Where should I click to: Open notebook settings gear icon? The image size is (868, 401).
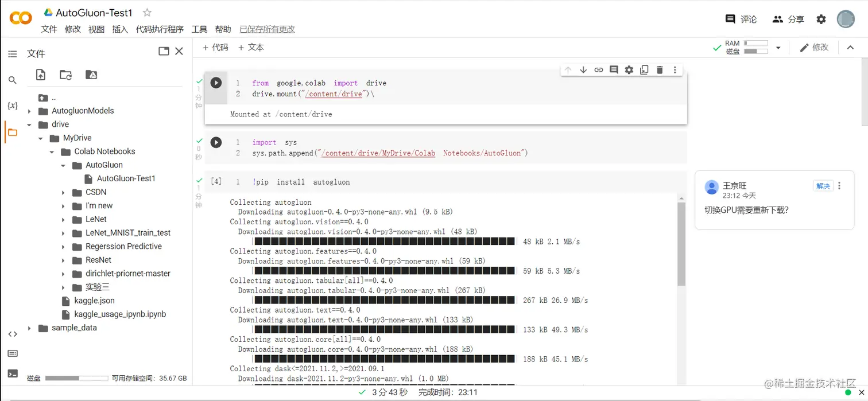(821, 19)
